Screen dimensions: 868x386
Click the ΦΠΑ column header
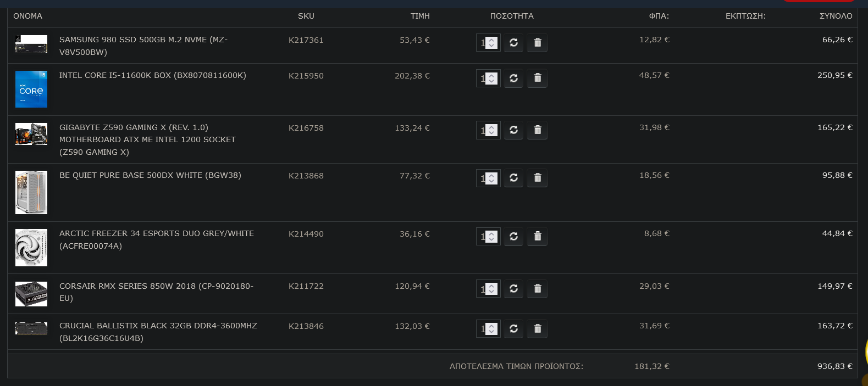point(659,16)
